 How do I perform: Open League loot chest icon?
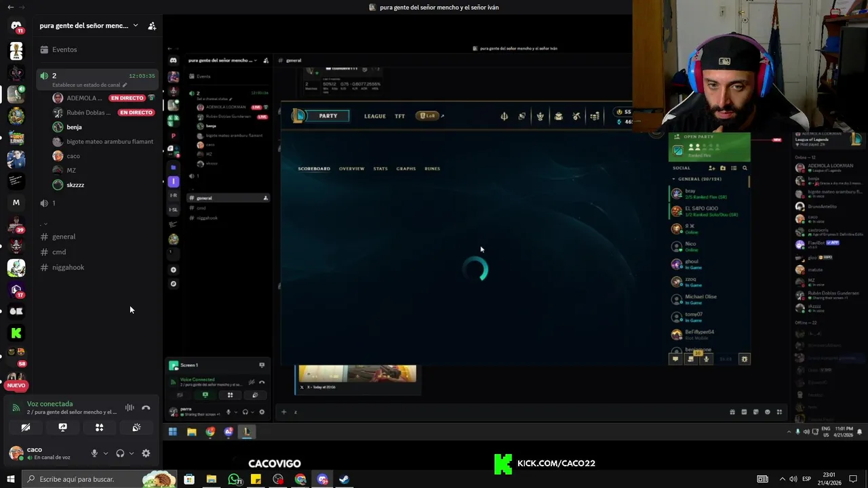pyautogui.click(x=559, y=117)
